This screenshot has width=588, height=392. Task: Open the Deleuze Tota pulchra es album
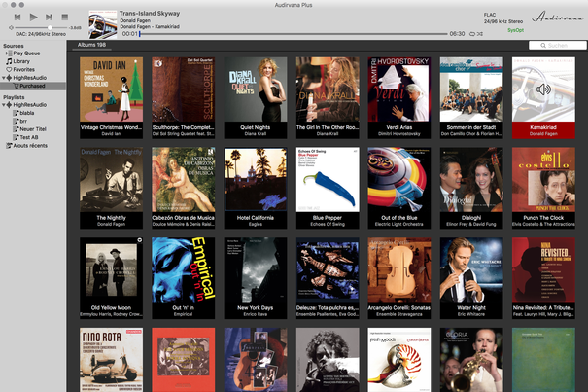pos(328,278)
